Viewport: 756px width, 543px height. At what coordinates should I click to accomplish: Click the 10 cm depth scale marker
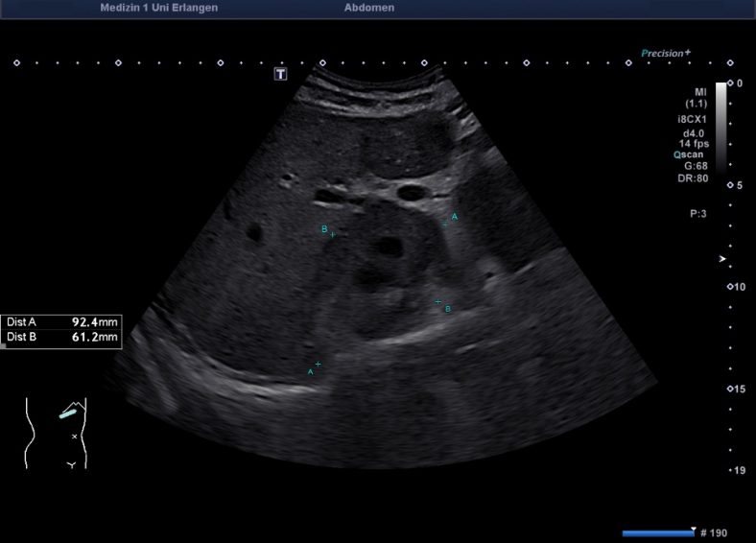coord(739,287)
